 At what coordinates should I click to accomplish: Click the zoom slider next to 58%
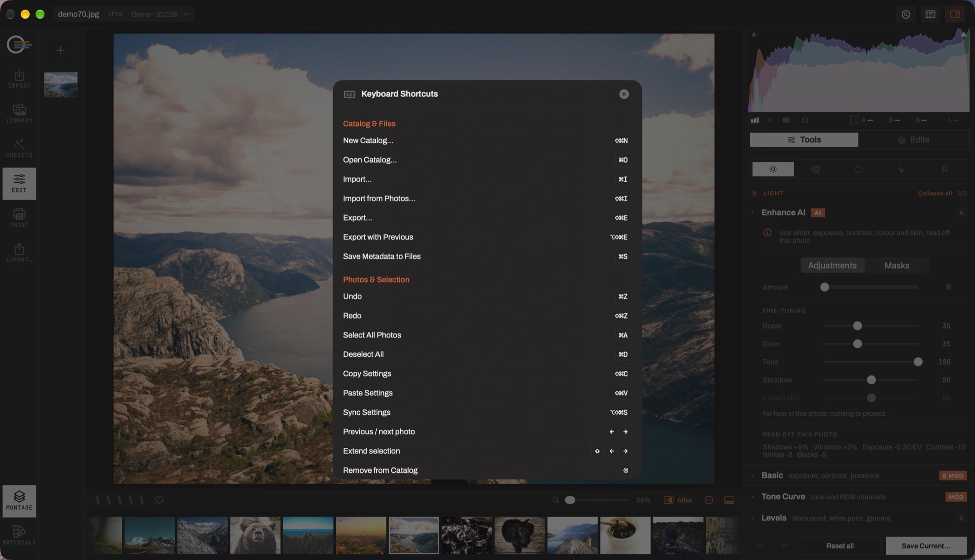coord(597,500)
